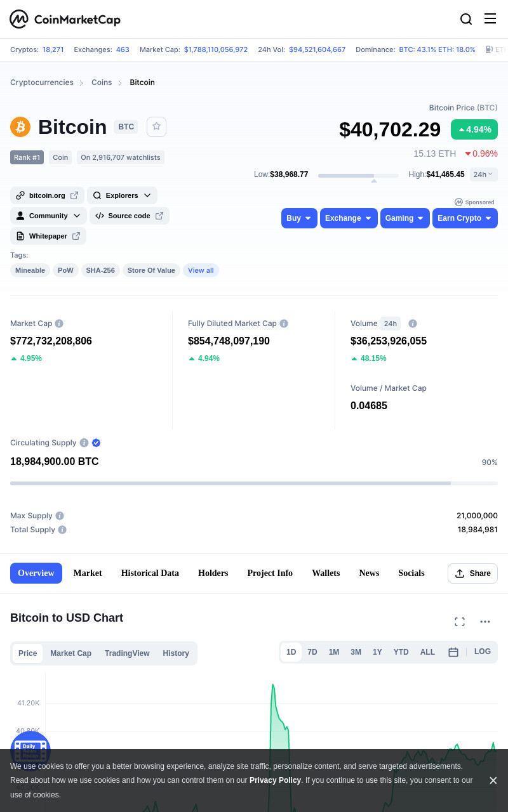
Task: Open the Source code link
Action: 130,216
